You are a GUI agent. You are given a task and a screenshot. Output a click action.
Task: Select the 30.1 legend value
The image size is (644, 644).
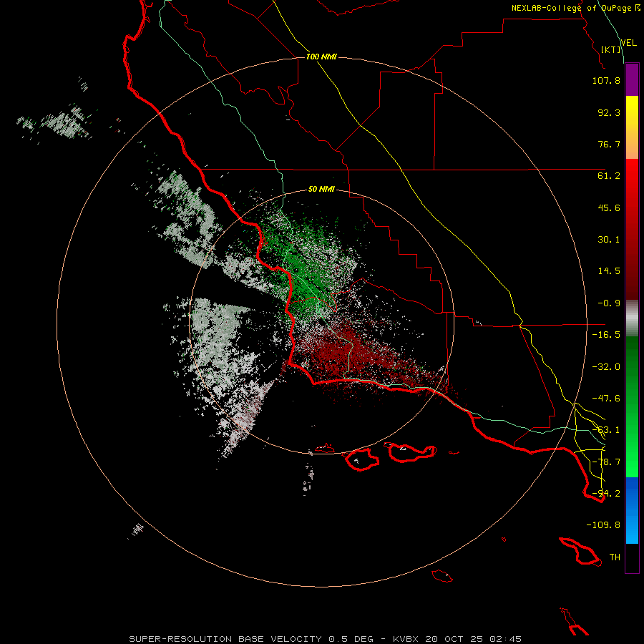[609, 240]
